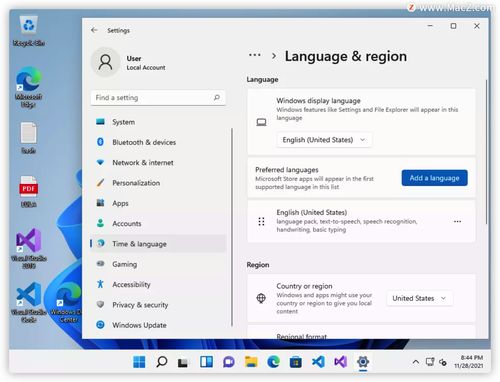This screenshot has height=382, width=500.
Task: Click the Apps icon in sidebar
Action: [x=100, y=203]
